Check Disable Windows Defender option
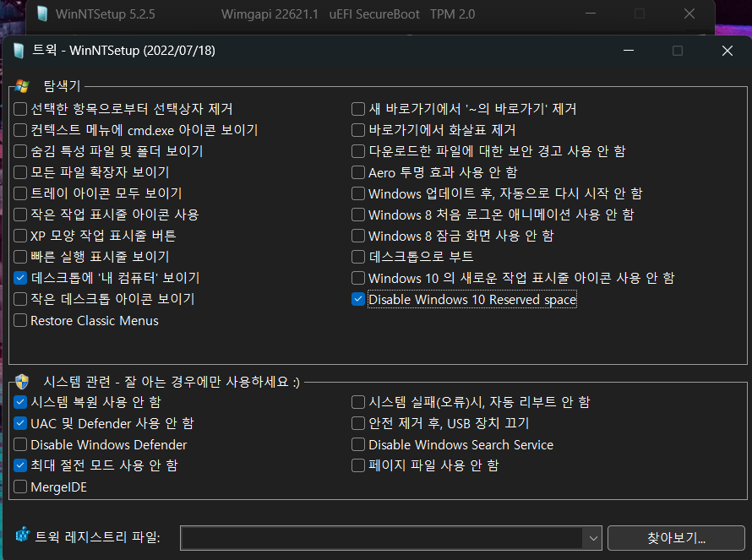 point(20,444)
